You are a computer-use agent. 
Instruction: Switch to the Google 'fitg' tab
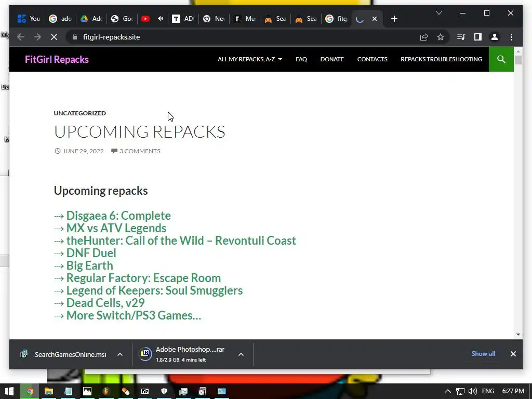click(336, 19)
